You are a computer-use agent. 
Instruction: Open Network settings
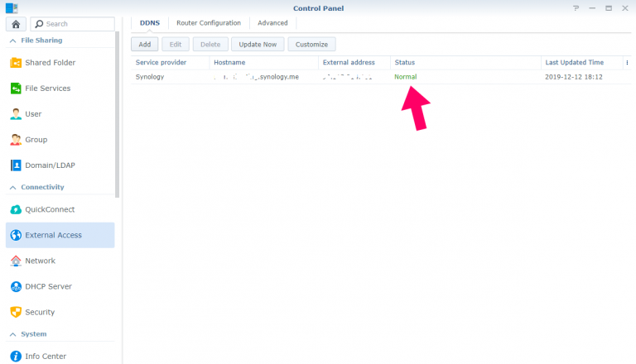tap(40, 261)
